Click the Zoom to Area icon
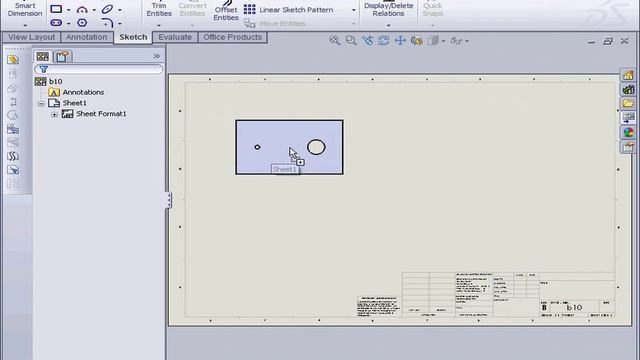The height and width of the screenshot is (360, 640). click(351, 40)
